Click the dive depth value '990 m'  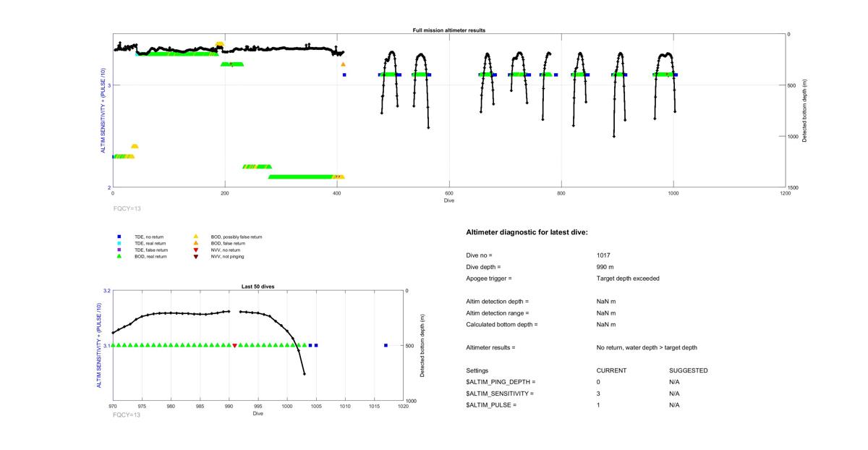(x=606, y=267)
